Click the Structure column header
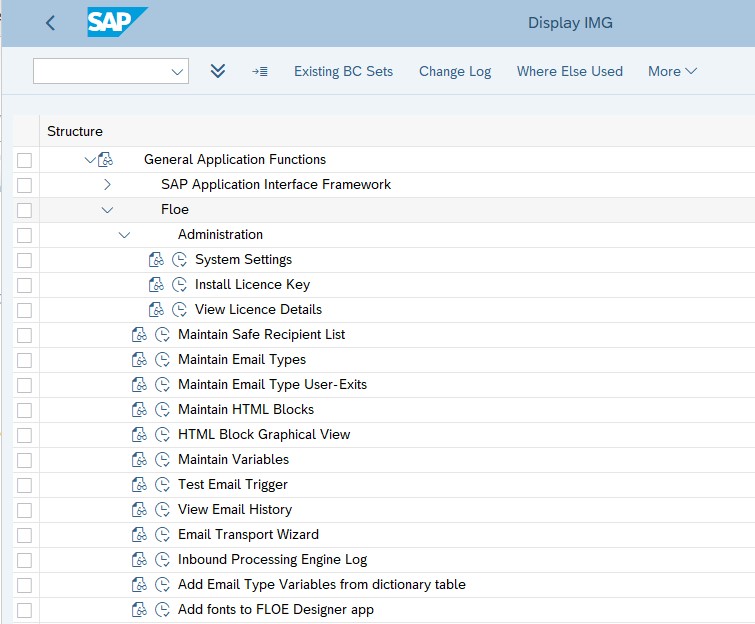The width and height of the screenshot is (755, 624). pyautogui.click(x=75, y=131)
